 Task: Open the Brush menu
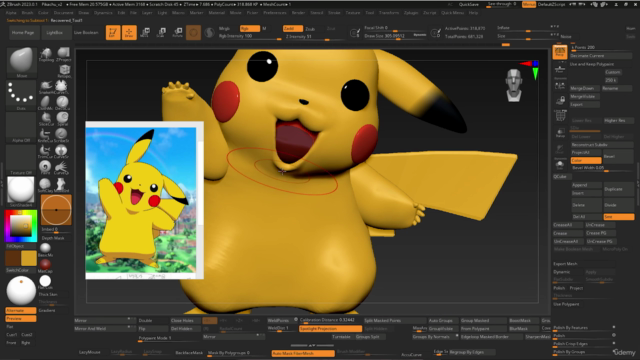(27, 13)
